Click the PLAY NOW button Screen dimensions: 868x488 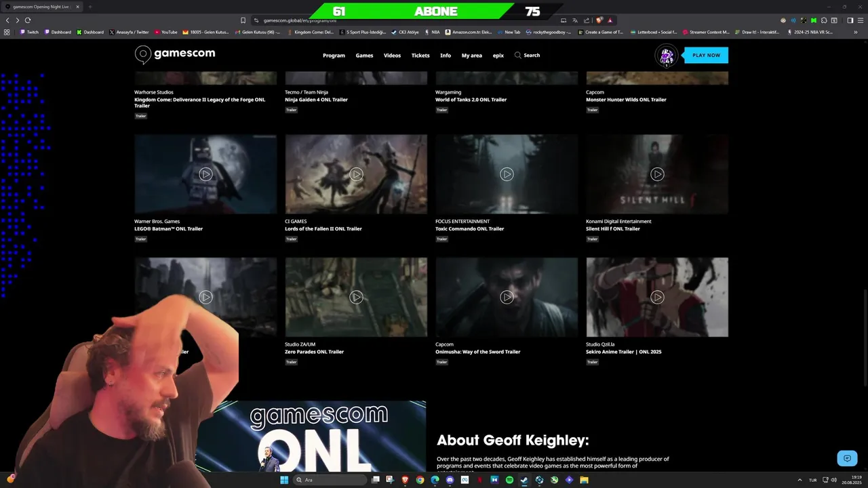[x=706, y=55]
